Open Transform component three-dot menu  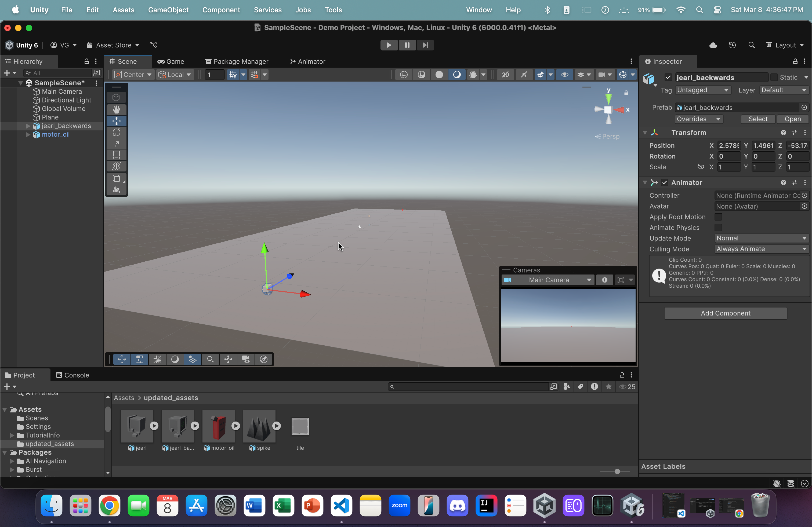coord(805,133)
